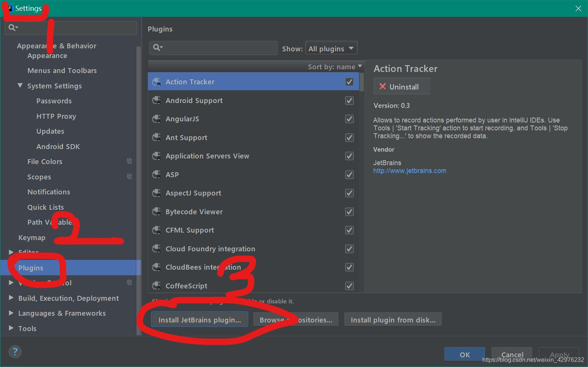Viewport: 588px width, 367px height.
Task: Disable the Action Tracker plugin checkbox
Action: click(349, 82)
